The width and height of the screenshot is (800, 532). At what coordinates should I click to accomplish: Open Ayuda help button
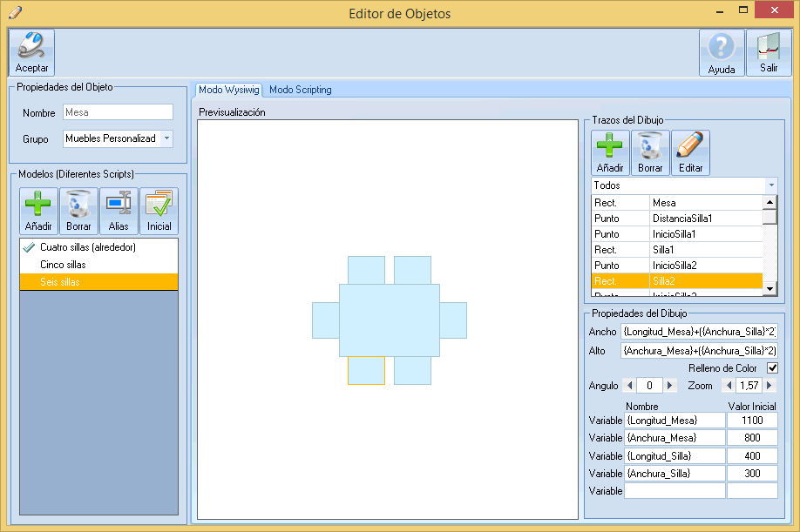[x=722, y=52]
